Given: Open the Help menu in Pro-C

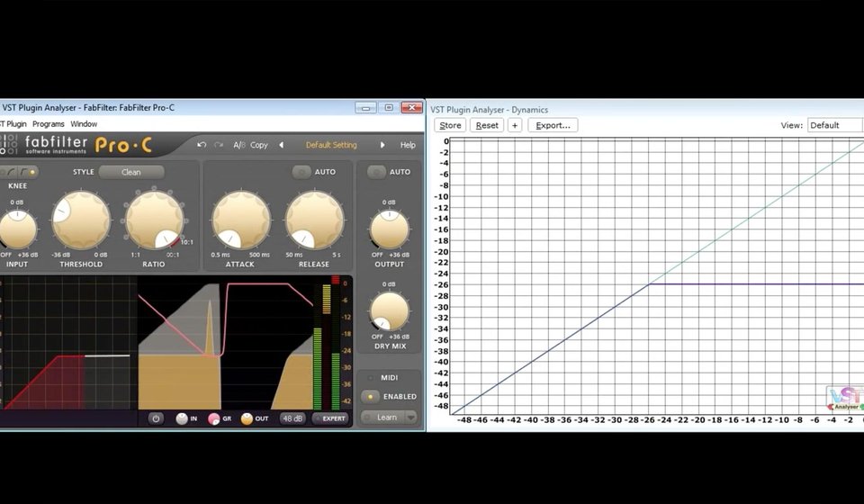Looking at the screenshot, I should (408, 145).
